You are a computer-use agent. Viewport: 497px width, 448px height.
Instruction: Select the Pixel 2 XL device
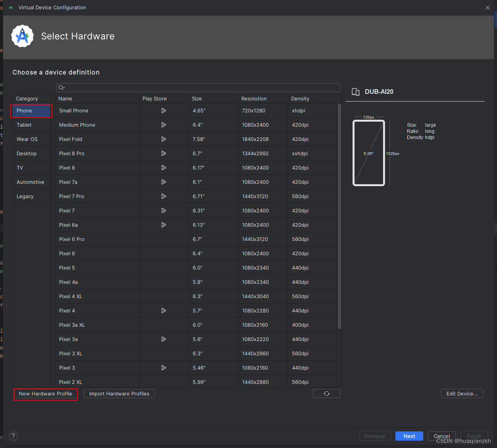point(196,382)
